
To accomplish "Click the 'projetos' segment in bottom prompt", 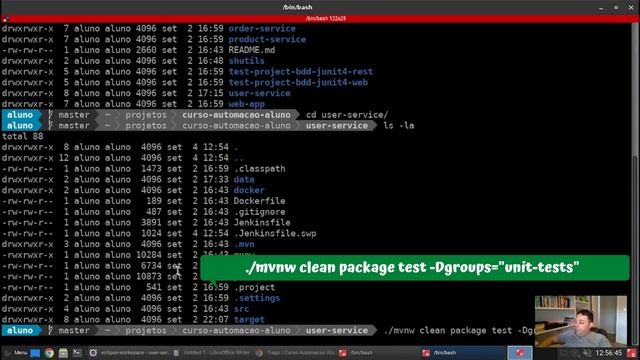I will point(146,331).
